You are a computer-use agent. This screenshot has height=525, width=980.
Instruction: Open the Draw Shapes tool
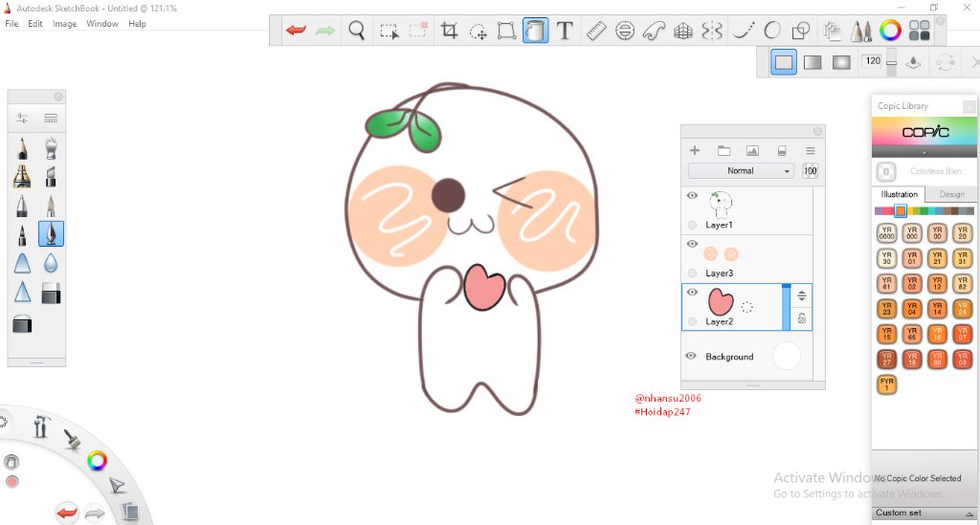click(801, 30)
